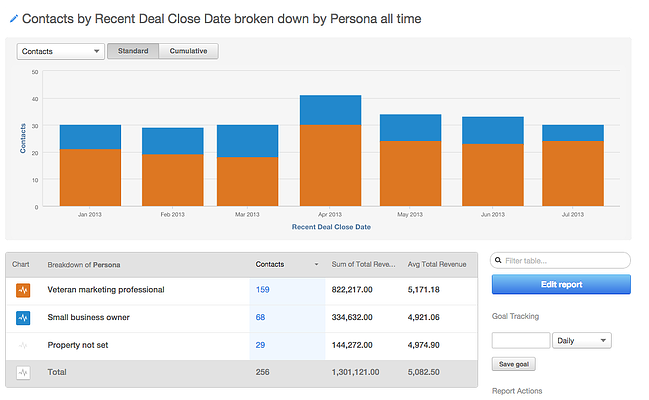Click the blue Mar 2013 bar segment
The height and width of the screenshot is (400, 649).
[x=248, y=141]
